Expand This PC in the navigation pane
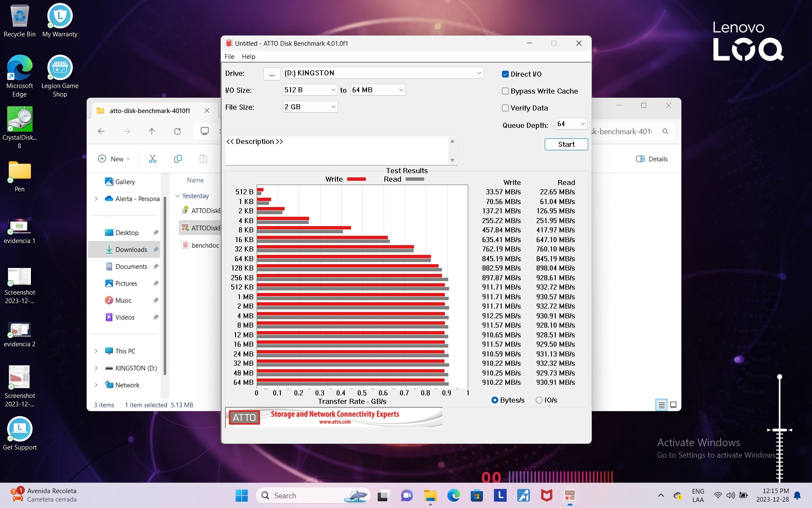Screen dimensions: 812x508 (96, 351)
